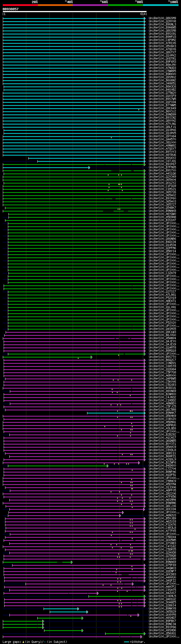The image size is (181, 644).
Task: Click UniRef100_C1MS21 label
Action: point(162,189)
